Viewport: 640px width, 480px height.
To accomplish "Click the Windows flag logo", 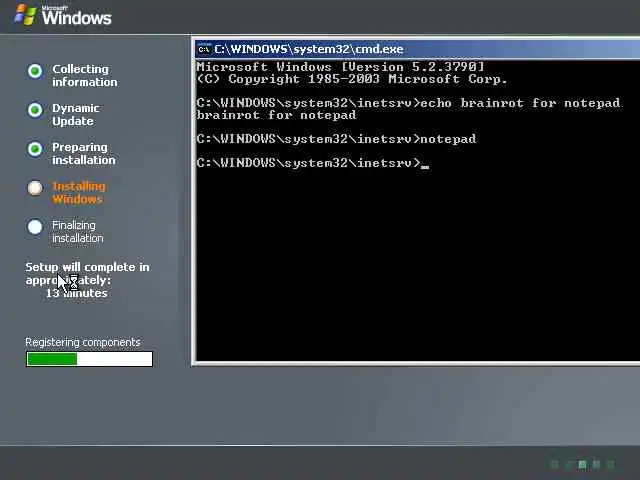I will pyautogui.click(x=26, y=15).
